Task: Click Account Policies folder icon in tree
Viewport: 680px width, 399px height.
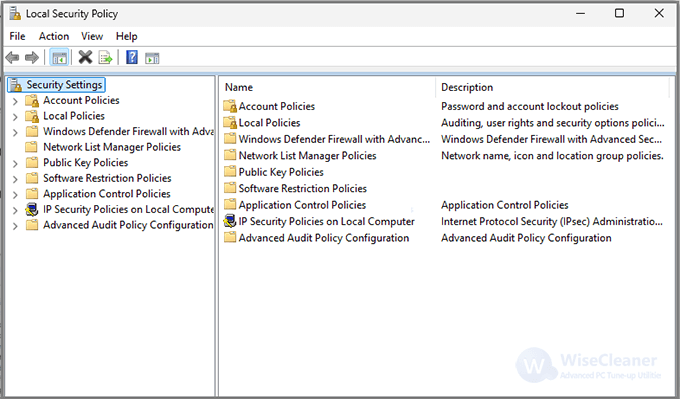Action: (x=32, y=101)
